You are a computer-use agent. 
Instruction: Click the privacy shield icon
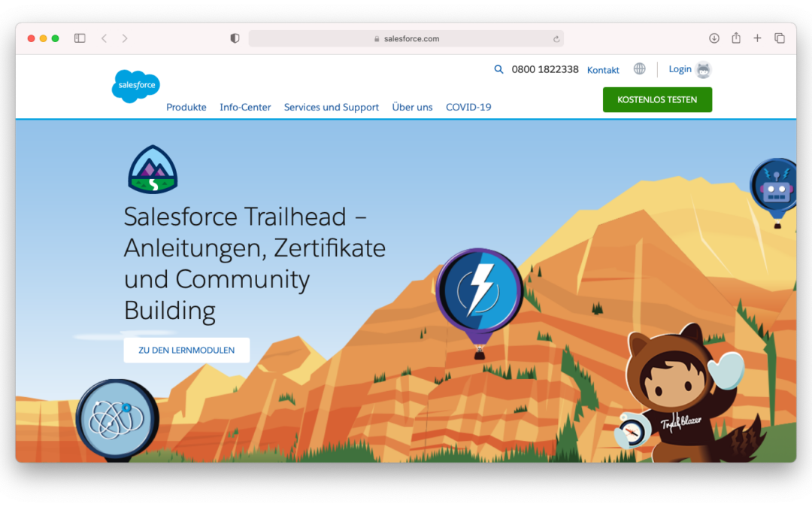click(235, 38)
